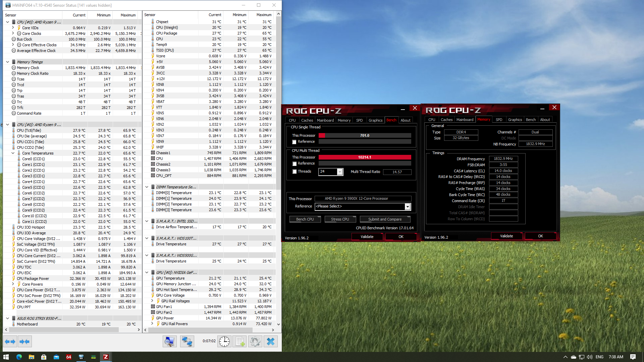Collapse the CPU [#0]: AMD Ryzen 9 top group
The image size is (644, 362).
[x=8, y=22]
